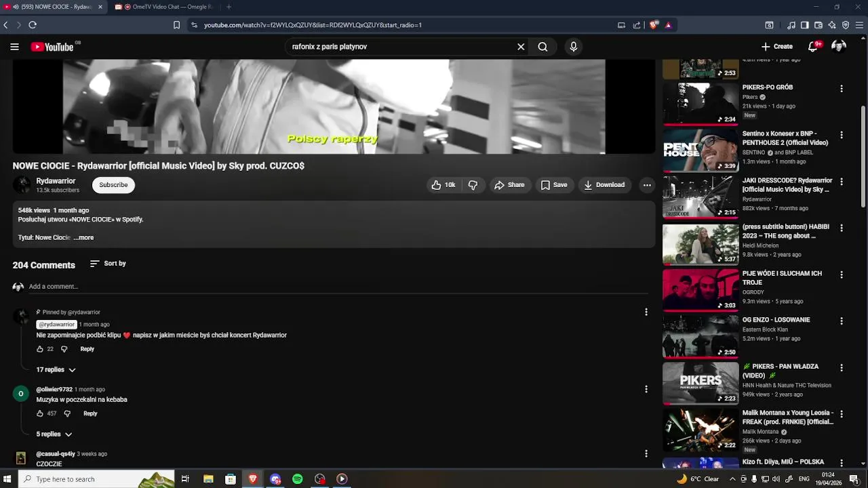Open the YouTube hamburger guide menu
Screen dimensions: 868x488
(x=14, y=47)
